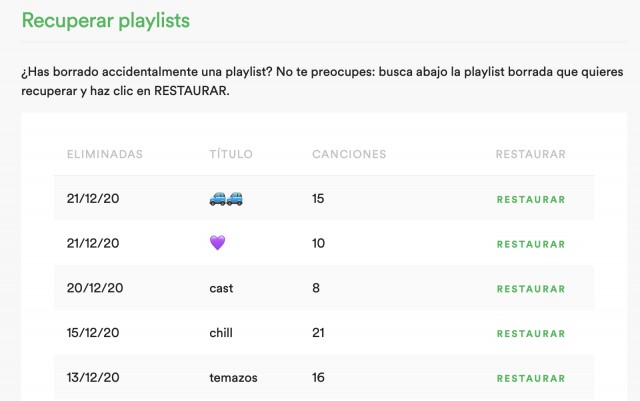Click the song count 8 for cast

[x=316, y=288]
